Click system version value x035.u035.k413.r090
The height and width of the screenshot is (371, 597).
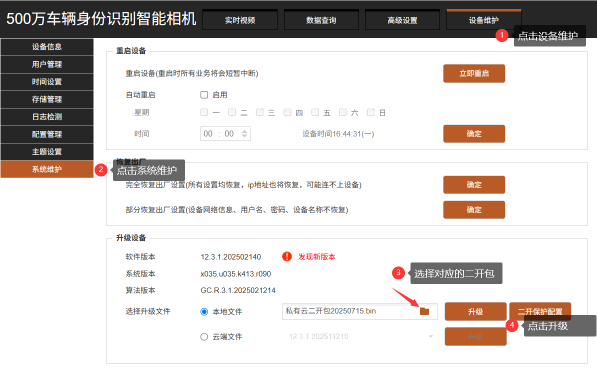[236, 274]
